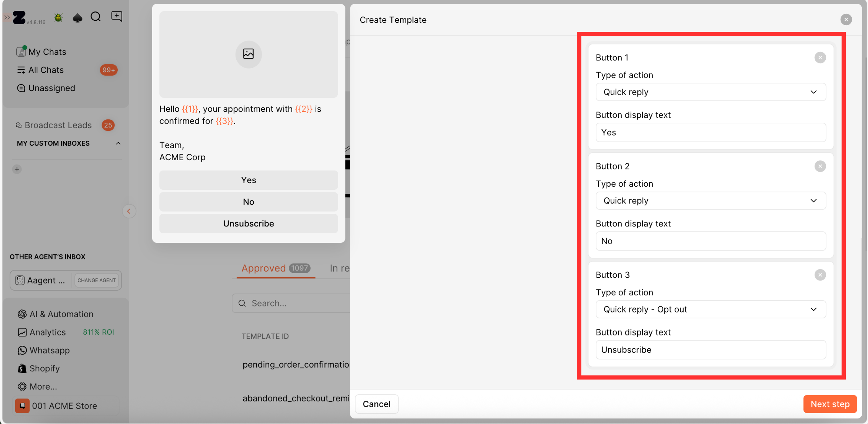868x424 pixels.
Task: Open Button 3 Quick reply - Opt out dropdown
Action: tap(710, 309)
